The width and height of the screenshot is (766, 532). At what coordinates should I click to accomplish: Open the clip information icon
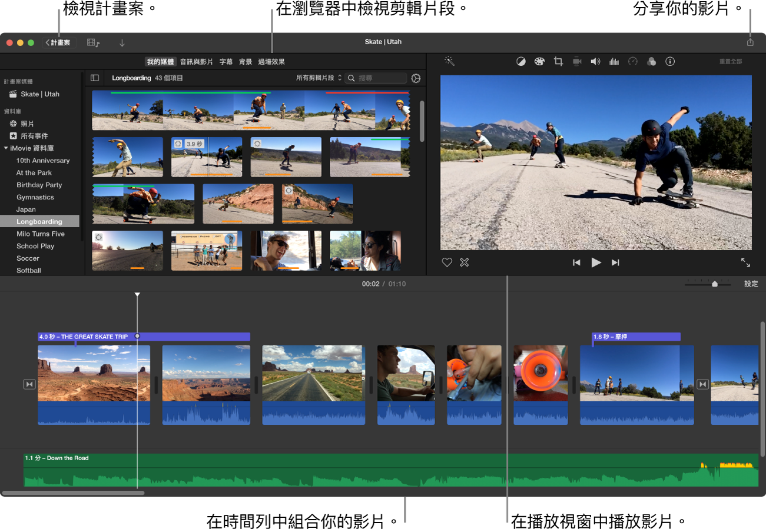tap(670, 61)
